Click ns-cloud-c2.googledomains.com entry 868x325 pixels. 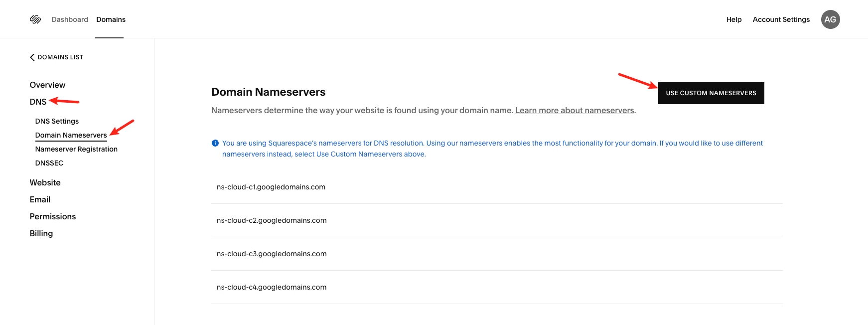pyautogui.click(x=497, y=220)
